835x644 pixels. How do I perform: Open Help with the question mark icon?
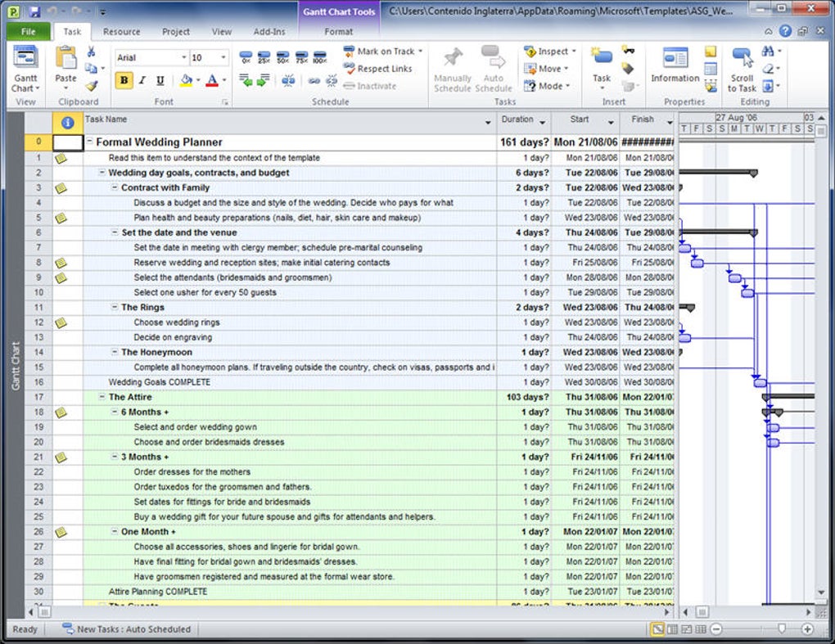click(786, 31)
